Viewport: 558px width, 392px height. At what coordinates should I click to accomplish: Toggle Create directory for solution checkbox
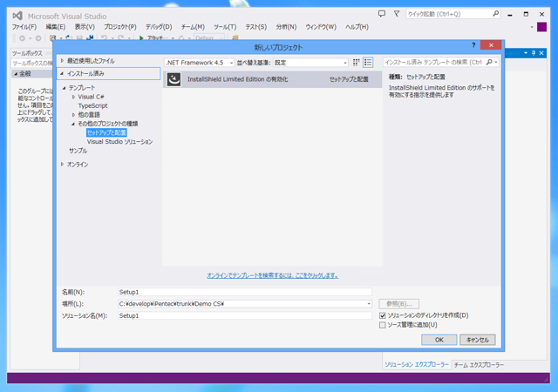pos(383,315)
